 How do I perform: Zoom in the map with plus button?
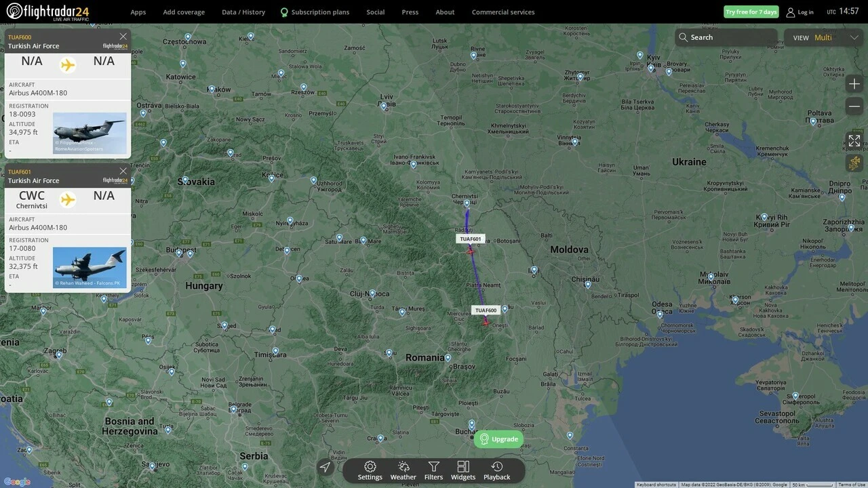click(x=854, y=84)
